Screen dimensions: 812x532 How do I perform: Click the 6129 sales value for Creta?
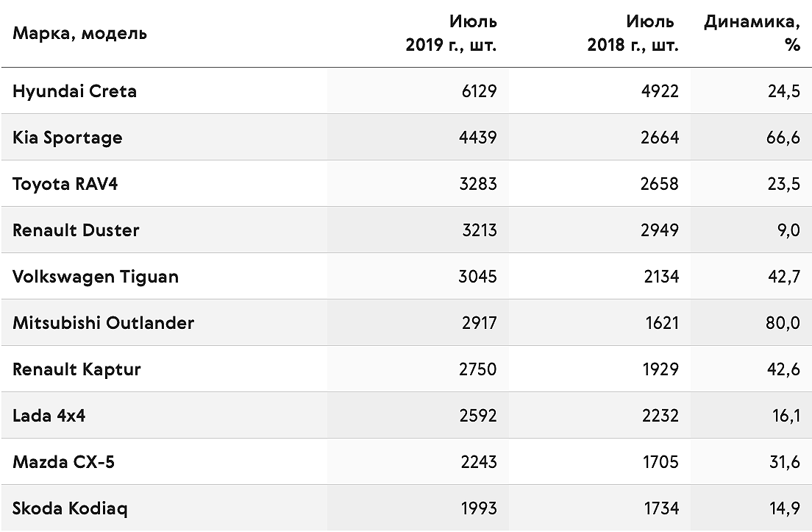pos(479,91)
